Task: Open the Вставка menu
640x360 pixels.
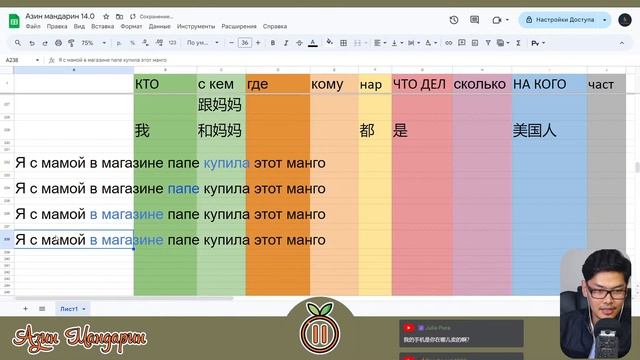Action: pyautogui.click(x=102, y=26)
